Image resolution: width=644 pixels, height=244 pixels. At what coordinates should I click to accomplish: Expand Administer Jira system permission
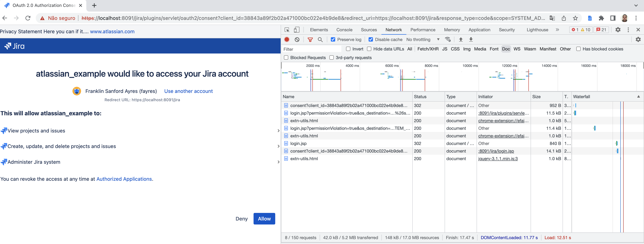(278, 162)
